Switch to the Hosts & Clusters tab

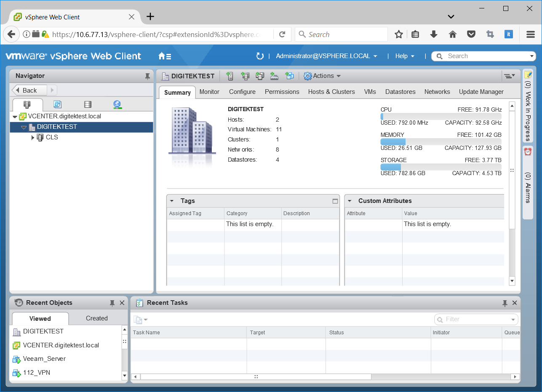point(331,92)
